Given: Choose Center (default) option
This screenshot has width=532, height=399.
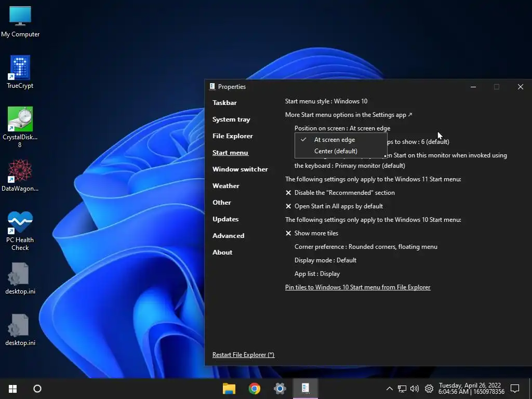Looking at the screenshot, I should (x=341, y=151).
